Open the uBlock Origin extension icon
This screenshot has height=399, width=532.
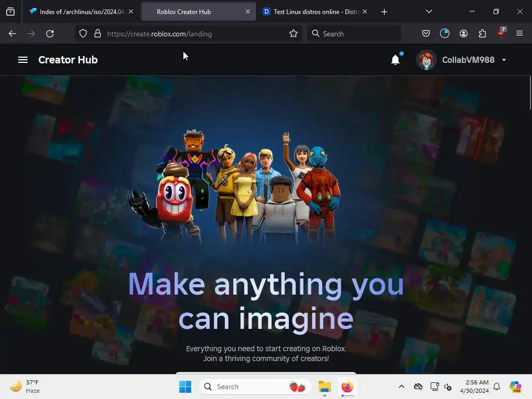coord(501,33)
